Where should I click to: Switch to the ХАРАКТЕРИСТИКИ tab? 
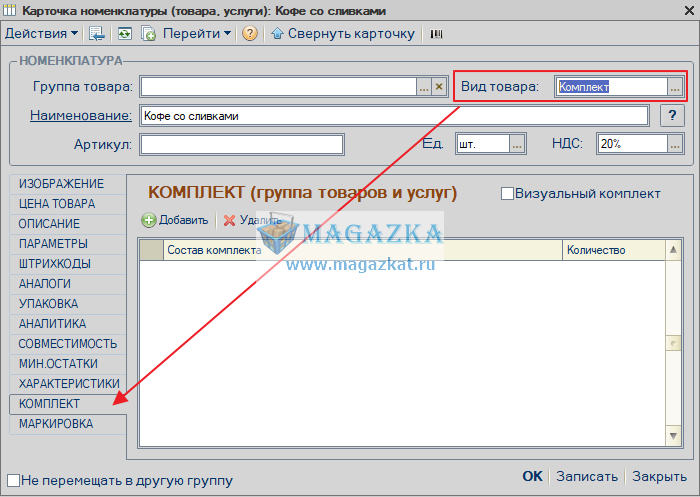68,384
